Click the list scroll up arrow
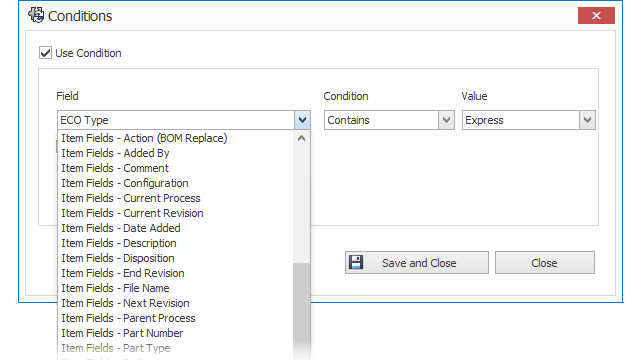The height and width of the screenshot is (360, 640). pyautogui.click(x=302, y=138)
